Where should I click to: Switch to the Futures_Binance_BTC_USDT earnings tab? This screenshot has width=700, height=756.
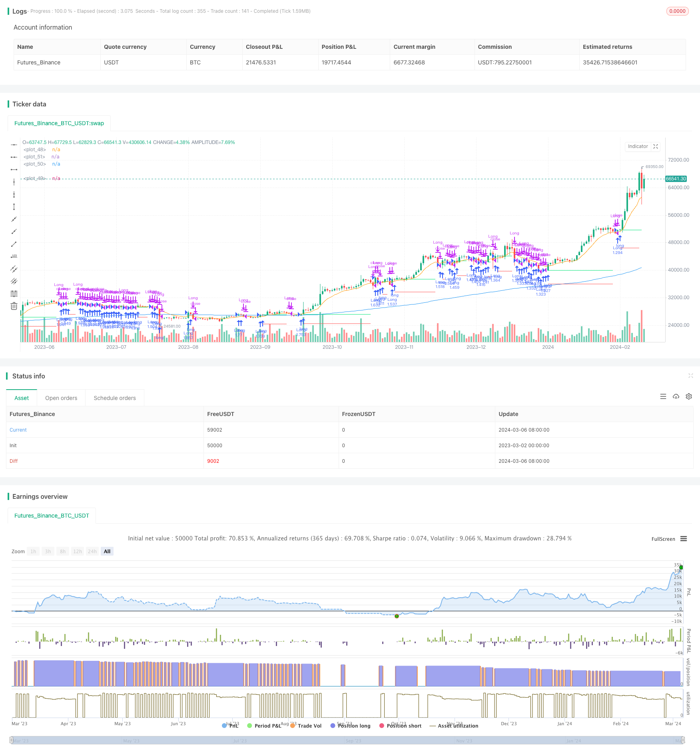[52, 516]
